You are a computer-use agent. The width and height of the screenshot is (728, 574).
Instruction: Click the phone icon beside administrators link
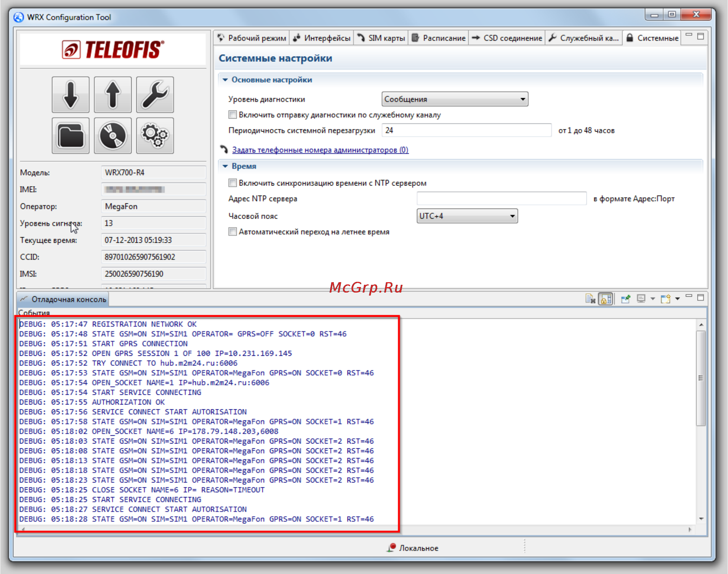[224, 149]
